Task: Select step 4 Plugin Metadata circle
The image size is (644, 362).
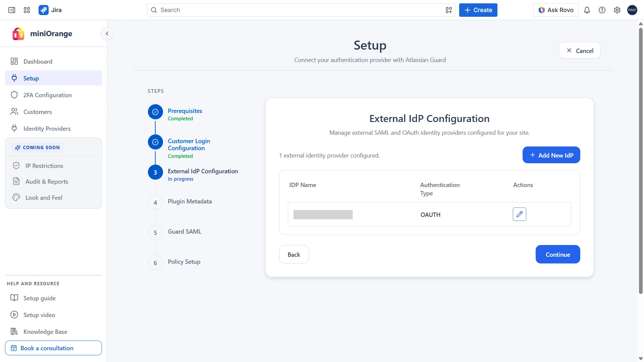Action: coord(155,202)
